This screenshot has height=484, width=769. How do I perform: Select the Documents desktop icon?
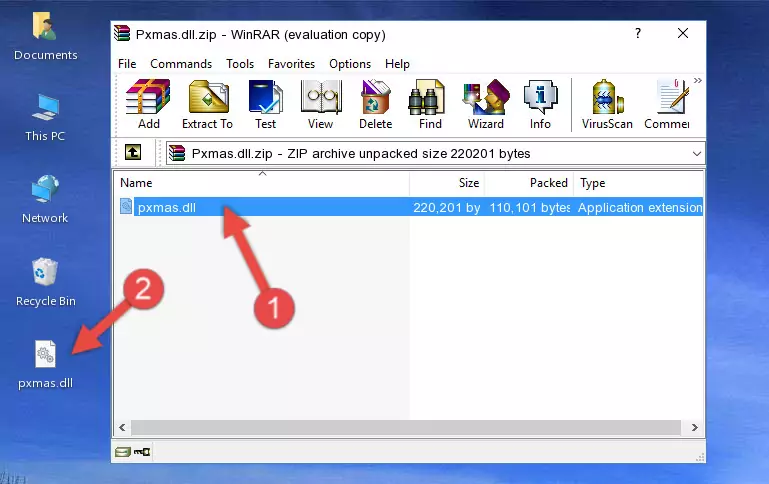click(x=45, y=37)
